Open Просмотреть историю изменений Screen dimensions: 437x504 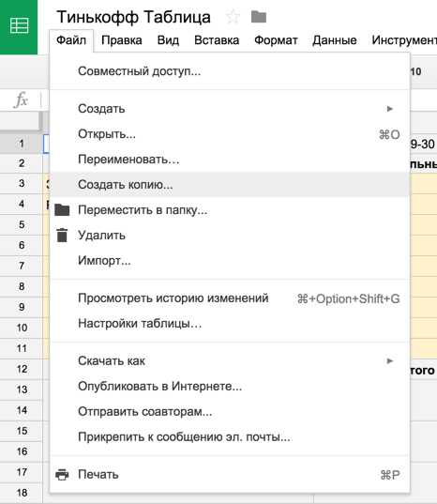click(230, 298)
